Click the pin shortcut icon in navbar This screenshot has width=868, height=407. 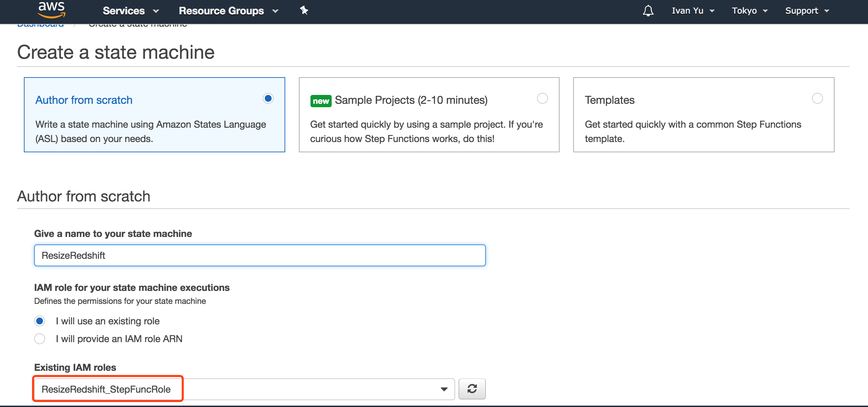(x=304, y=11)
